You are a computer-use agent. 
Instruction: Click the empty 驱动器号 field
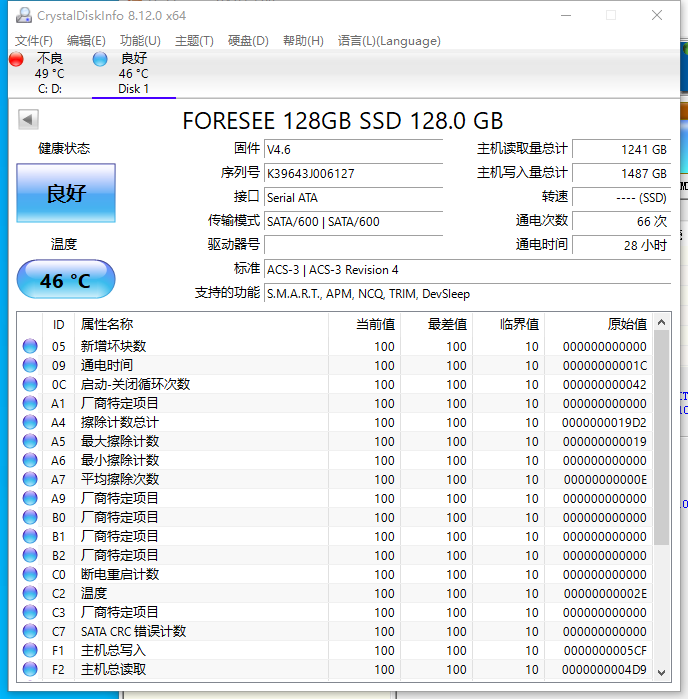tap(353, 245)
